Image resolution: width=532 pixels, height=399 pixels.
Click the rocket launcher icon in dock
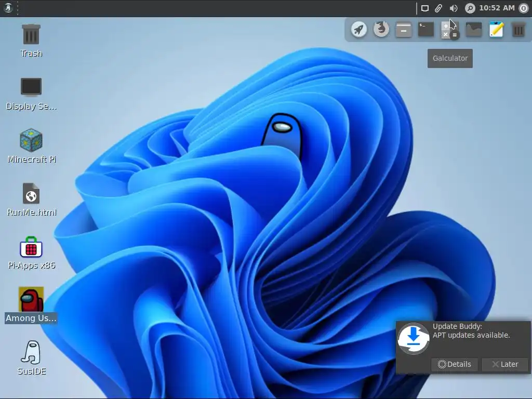pyautogui.click(x=359, y=30)
